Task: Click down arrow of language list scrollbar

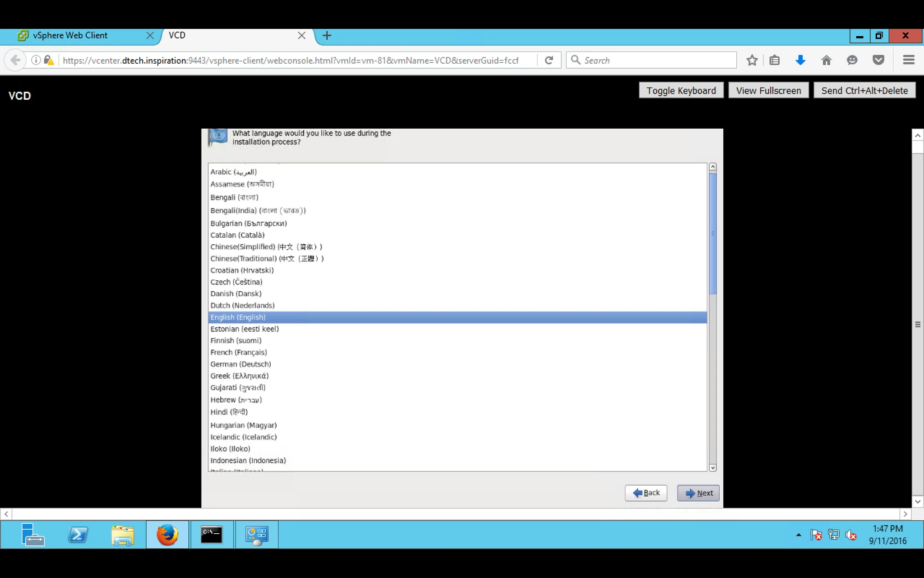Action: pos(713,468)
